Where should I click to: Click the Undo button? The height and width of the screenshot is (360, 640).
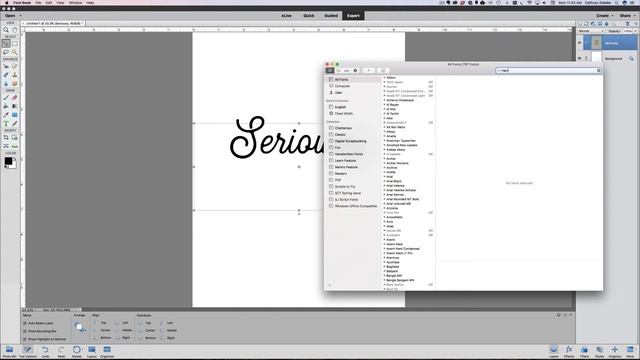pyautogui.click(x=45, y=351)
